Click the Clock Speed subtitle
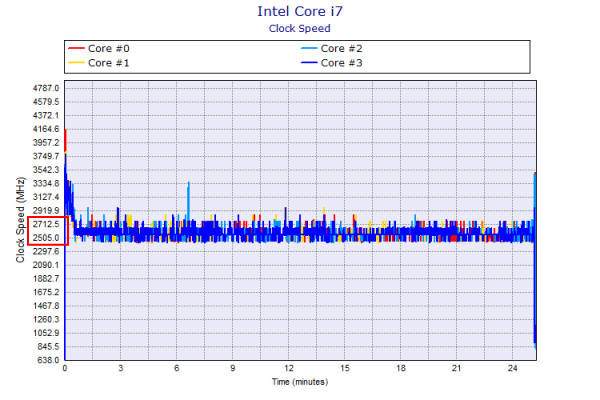This screenshot has height=400, width=600. pyautogui.click(x=300, y=29)
